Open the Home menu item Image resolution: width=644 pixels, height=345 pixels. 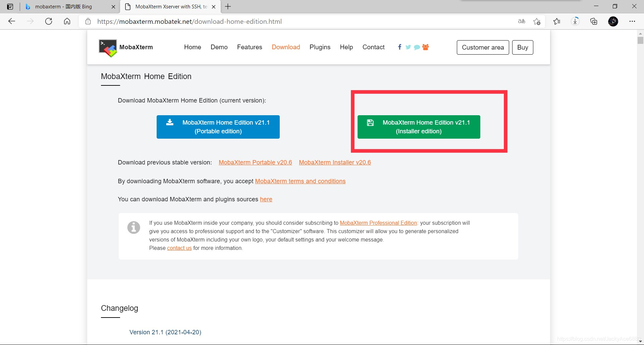(193, 47)
